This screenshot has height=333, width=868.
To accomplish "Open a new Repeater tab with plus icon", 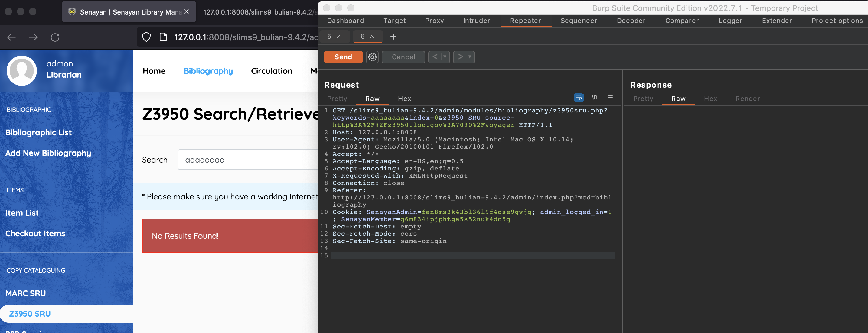I will point(393,36).
